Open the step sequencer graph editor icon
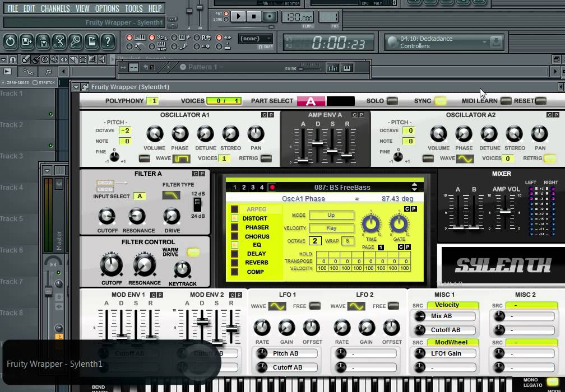 coord(332,68)
